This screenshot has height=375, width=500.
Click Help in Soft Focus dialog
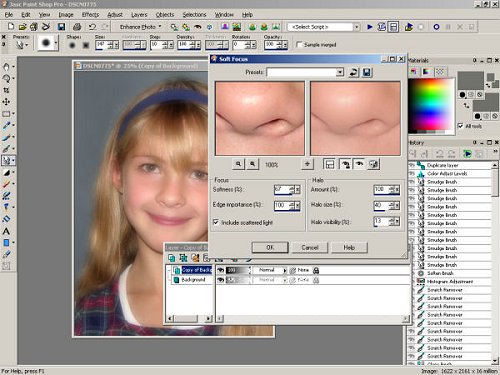tap(349, 247)
